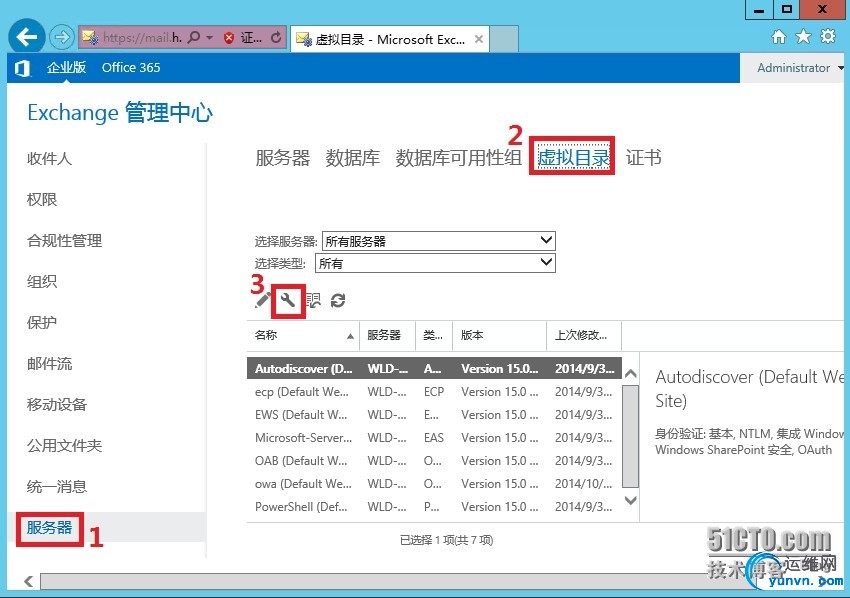Open the 虚拟目录 tab

tap(573, 158)
